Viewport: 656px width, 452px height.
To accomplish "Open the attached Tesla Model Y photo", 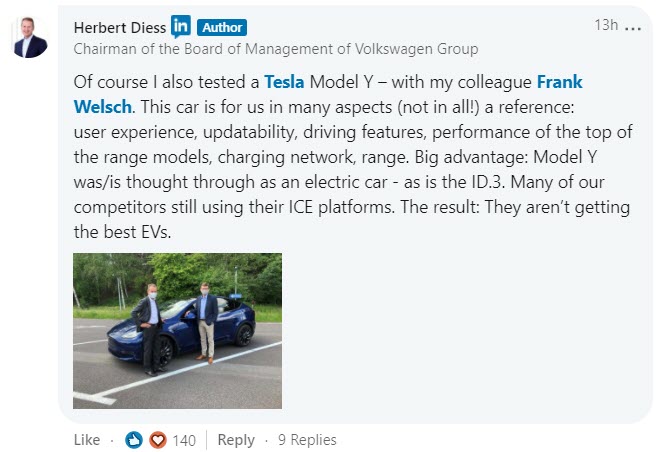I will pyautogui.click(x=177, y=331).
